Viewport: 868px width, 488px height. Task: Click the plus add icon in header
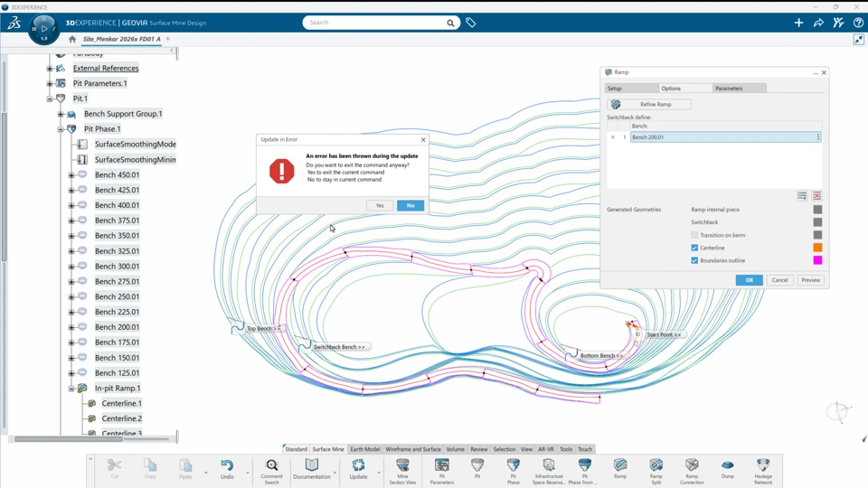point(798,23)
